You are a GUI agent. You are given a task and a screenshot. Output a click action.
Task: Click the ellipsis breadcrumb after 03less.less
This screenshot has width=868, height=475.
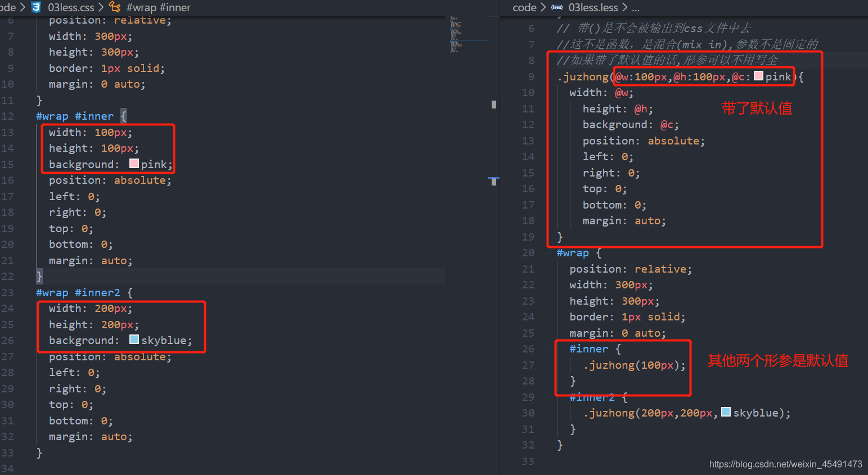click(636, 8)
